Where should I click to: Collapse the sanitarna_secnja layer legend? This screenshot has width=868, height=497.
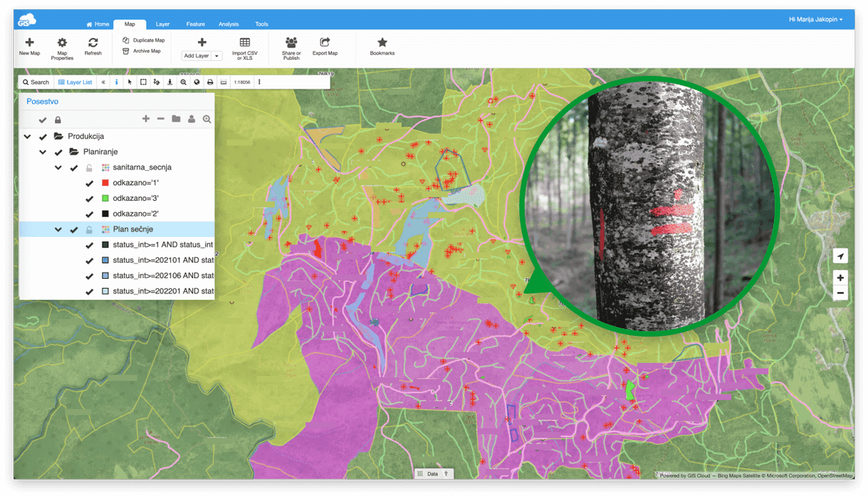click(x=59, y=167)
